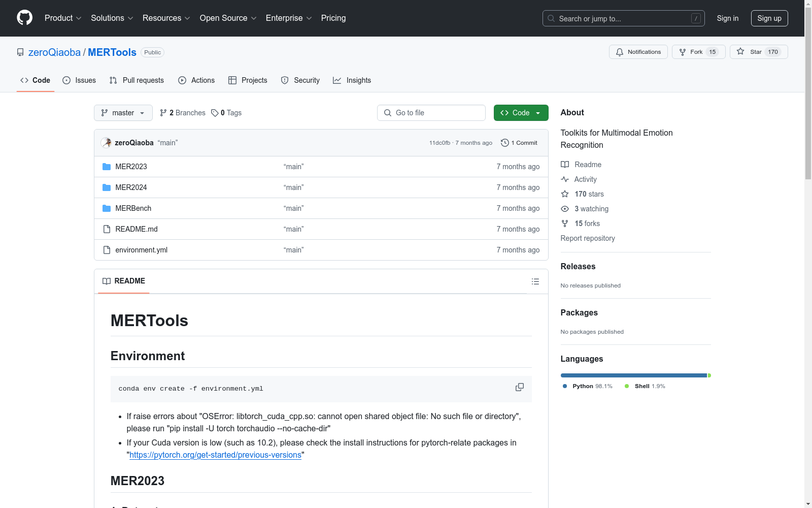Click the bell icon in Notifications button
812x508 pixels.
(620, 52)
